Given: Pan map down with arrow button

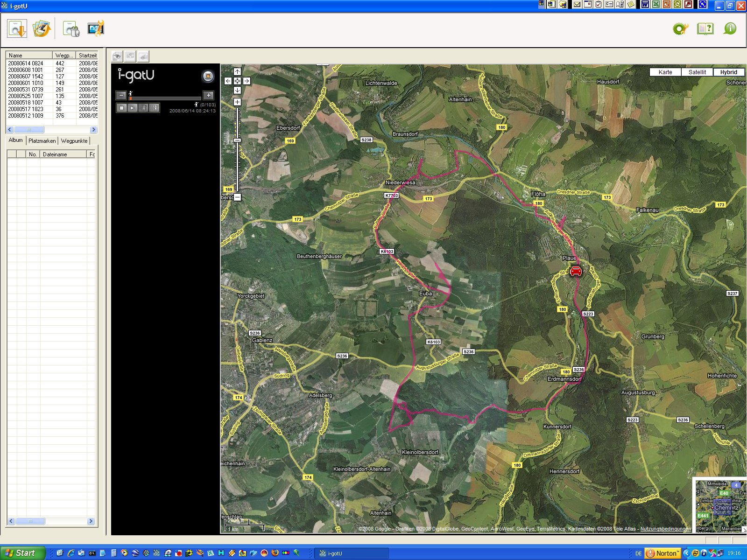Looking at the screenshot, I should tap(237, 90).
